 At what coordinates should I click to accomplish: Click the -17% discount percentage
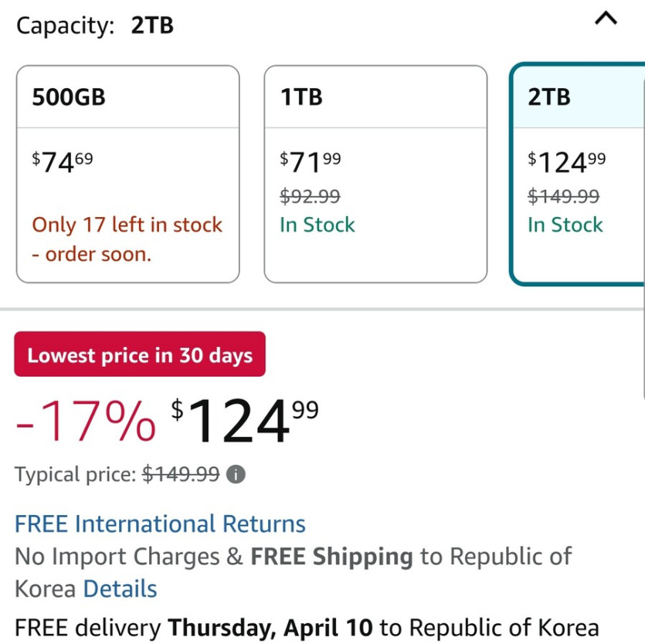coord(85,421)
